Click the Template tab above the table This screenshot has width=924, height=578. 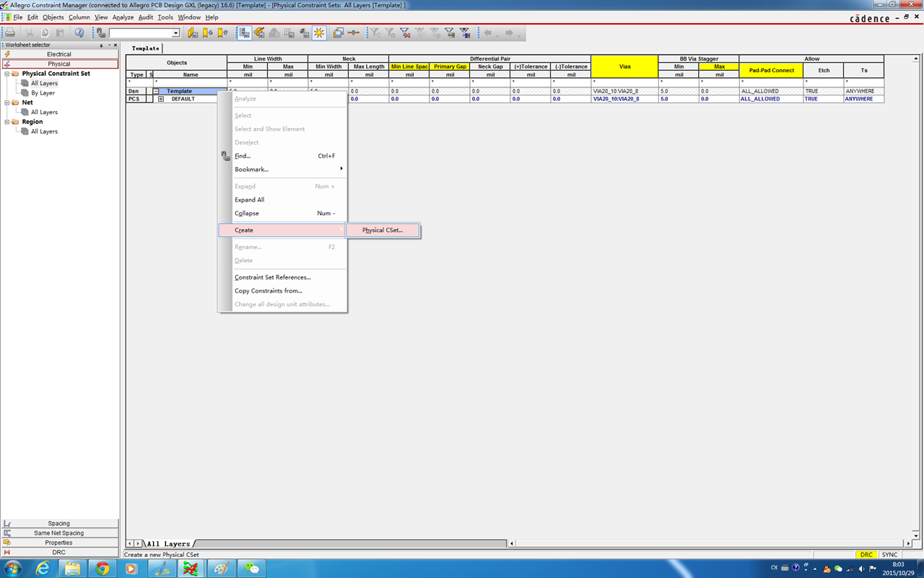[145, 48]
